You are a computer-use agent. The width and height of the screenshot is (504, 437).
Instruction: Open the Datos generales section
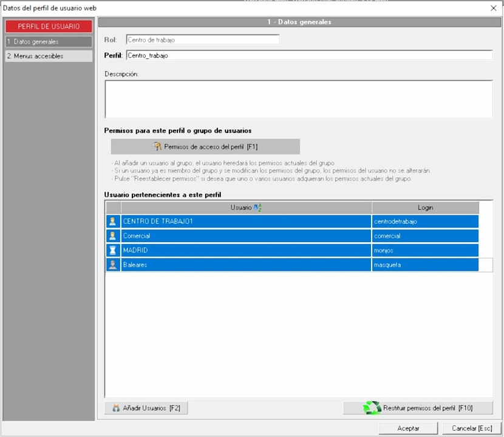(48, 42)
